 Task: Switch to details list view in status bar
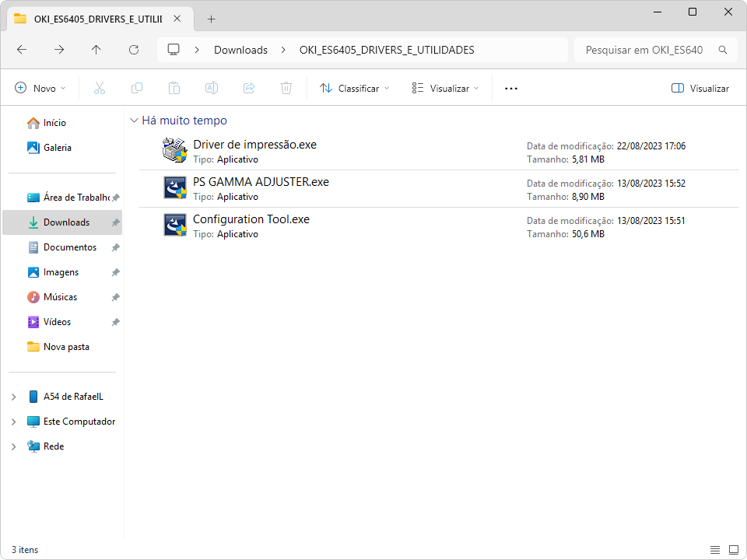[x=715, y=550]
